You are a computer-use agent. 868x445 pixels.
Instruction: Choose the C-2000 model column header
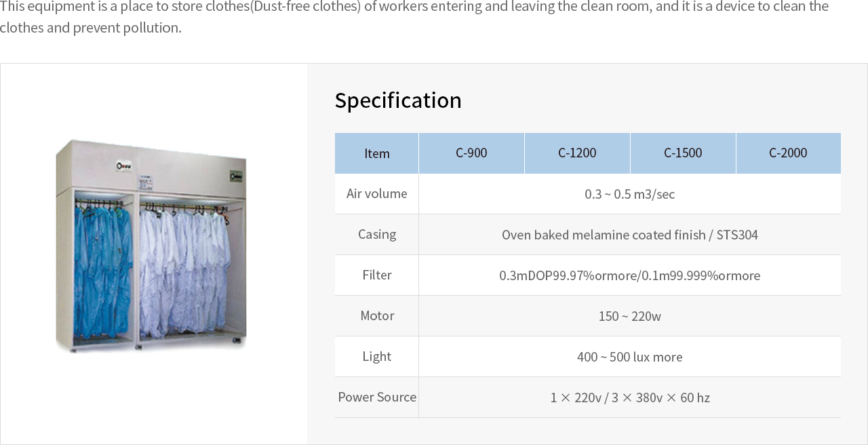point(788,153)
